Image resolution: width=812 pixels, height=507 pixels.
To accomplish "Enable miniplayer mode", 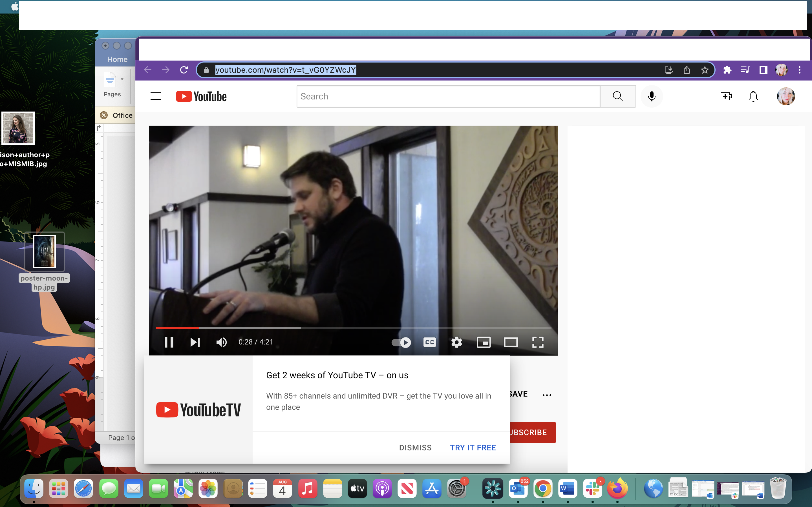I will pyautogui.click(x=484, y=342).
